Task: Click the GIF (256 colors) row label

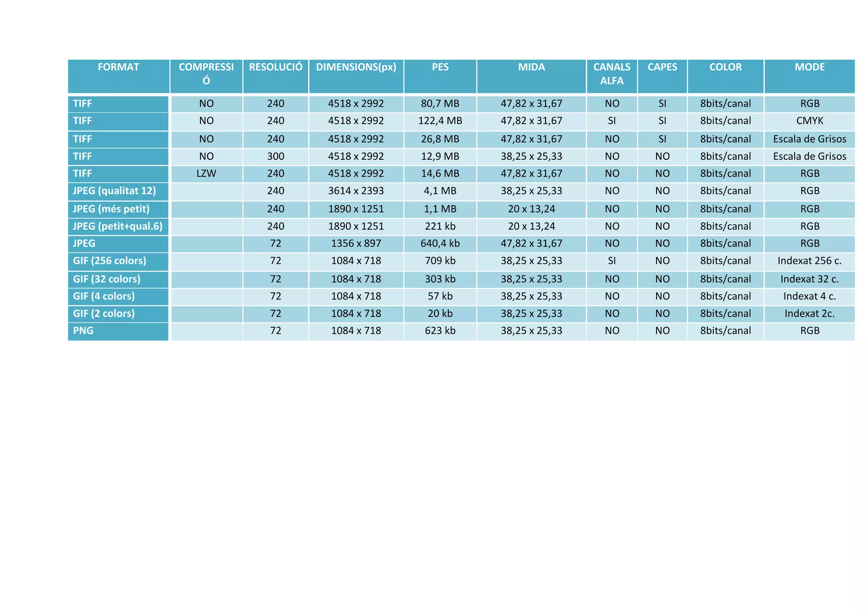Action: point(109,261)
